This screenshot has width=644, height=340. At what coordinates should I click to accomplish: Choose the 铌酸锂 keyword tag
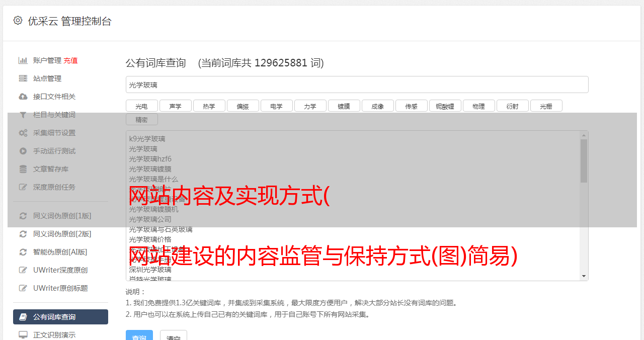(445, 106)
